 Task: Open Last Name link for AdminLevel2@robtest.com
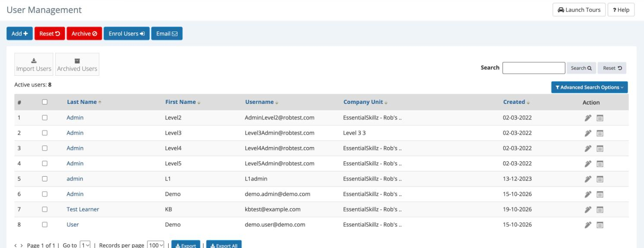tap(75, 118)
